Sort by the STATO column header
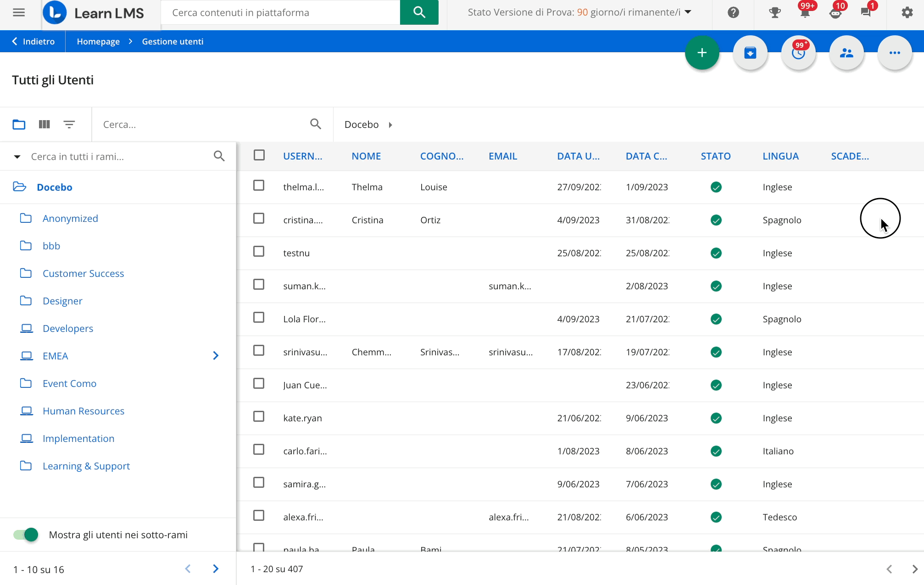This screenshot has height=585, width=924. point(716,156)
